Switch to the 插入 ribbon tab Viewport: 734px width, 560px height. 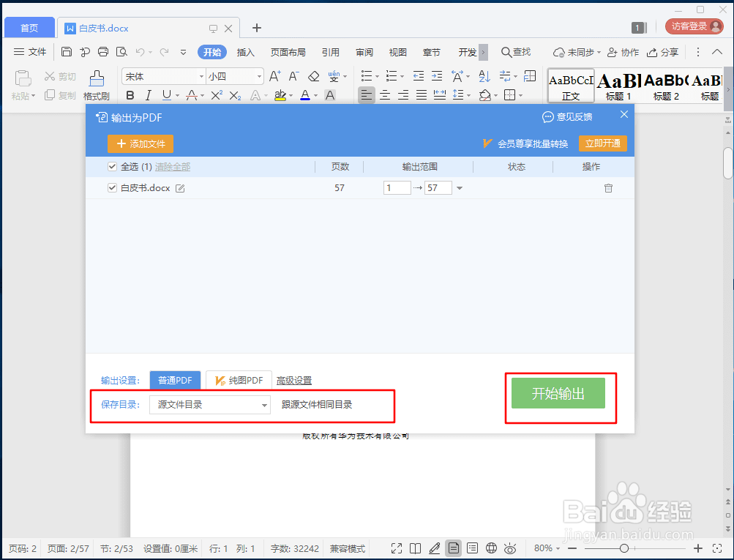pyautogui.click(x=245, y=52)
